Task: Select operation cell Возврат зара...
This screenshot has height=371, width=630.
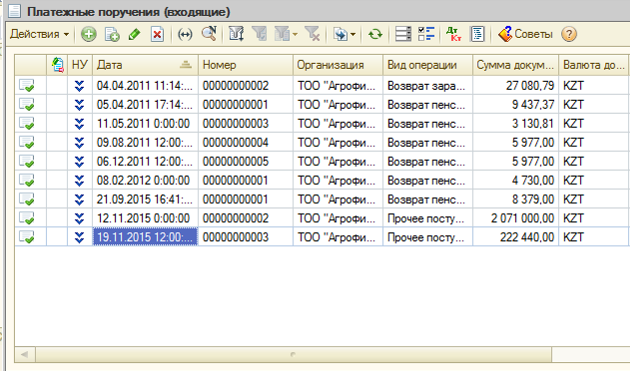Action: coord(428,86)
